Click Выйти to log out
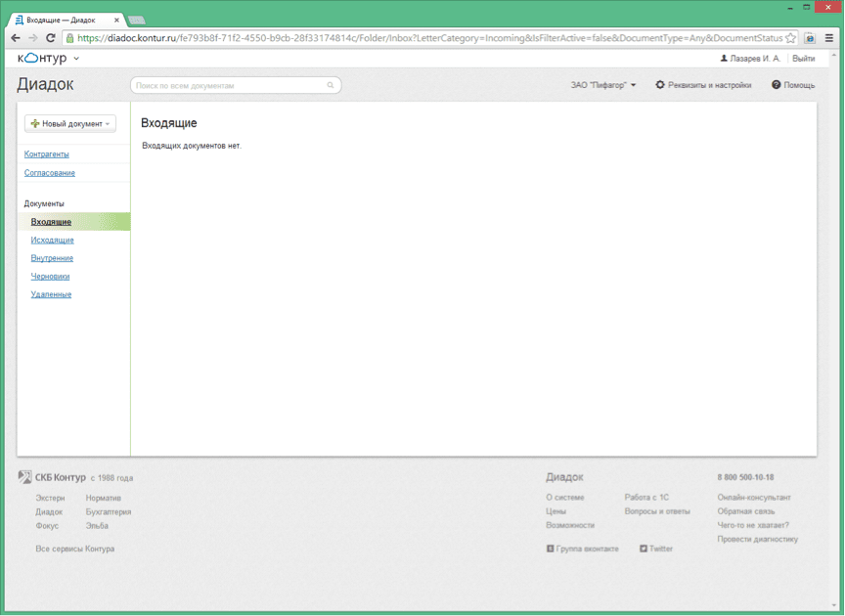The height and width of the screenshot is (616, 845). pos(804,59)
